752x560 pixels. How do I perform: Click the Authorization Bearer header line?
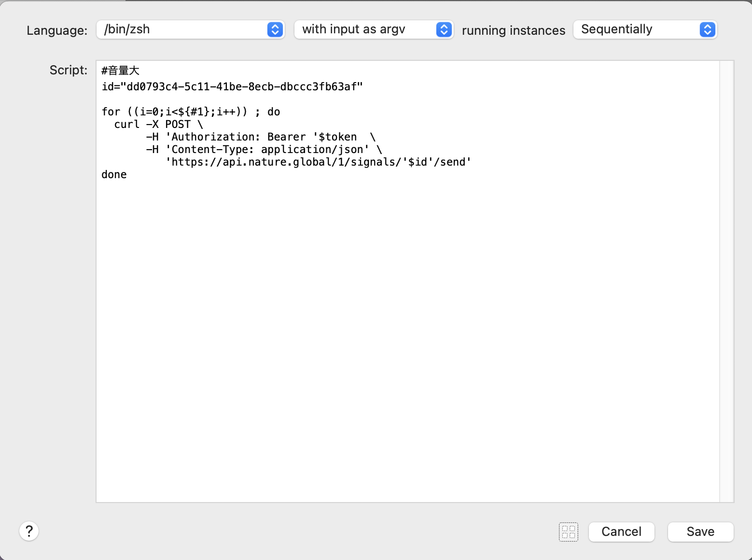click(x=261, y=137)
